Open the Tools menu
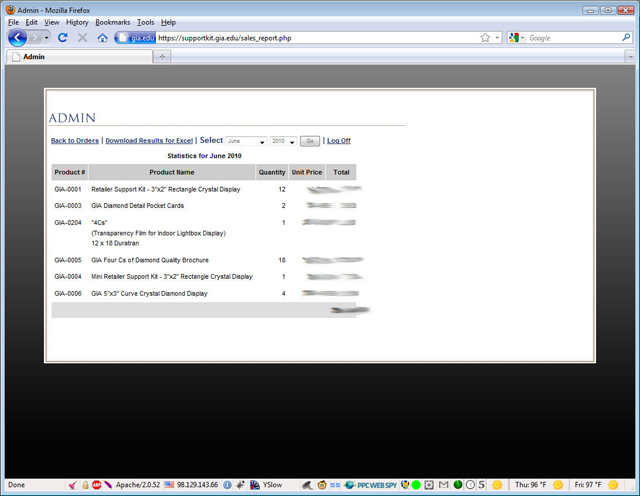 [x=145, y=22]
